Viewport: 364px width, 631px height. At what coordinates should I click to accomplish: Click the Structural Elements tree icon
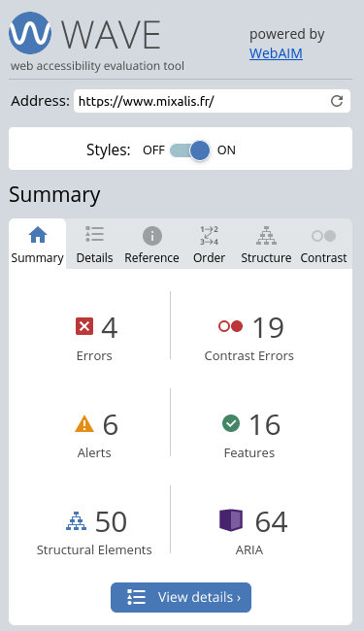coord(76,520)
